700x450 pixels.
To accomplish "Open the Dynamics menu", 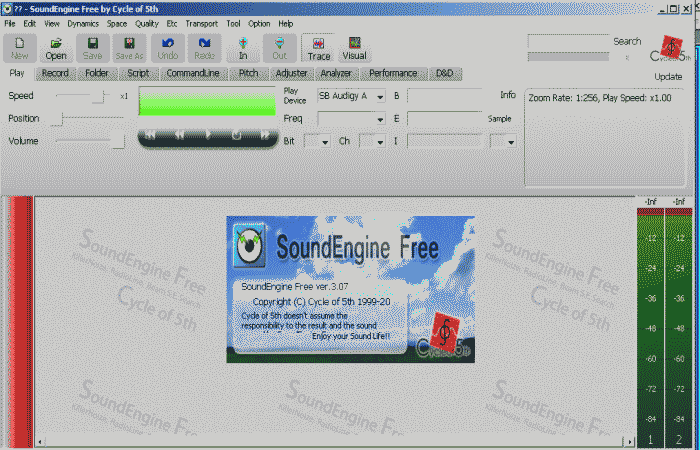I will coord(83,22).
